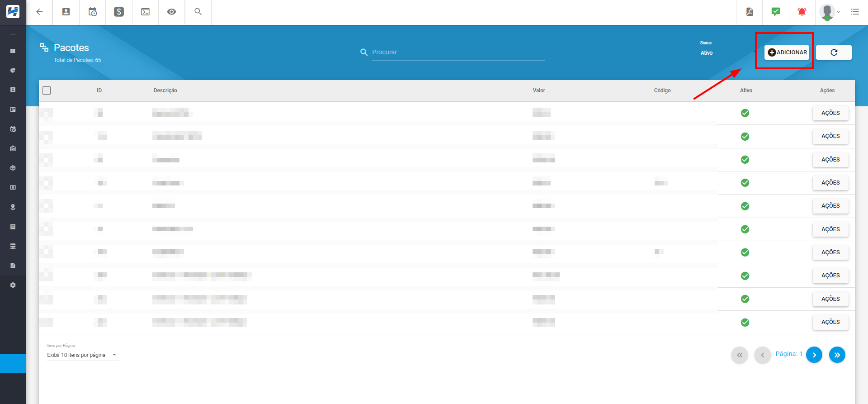This screenshot has width=868, height=404.
Task: Open the list menu icon at top right
Action: click(855, 12)
